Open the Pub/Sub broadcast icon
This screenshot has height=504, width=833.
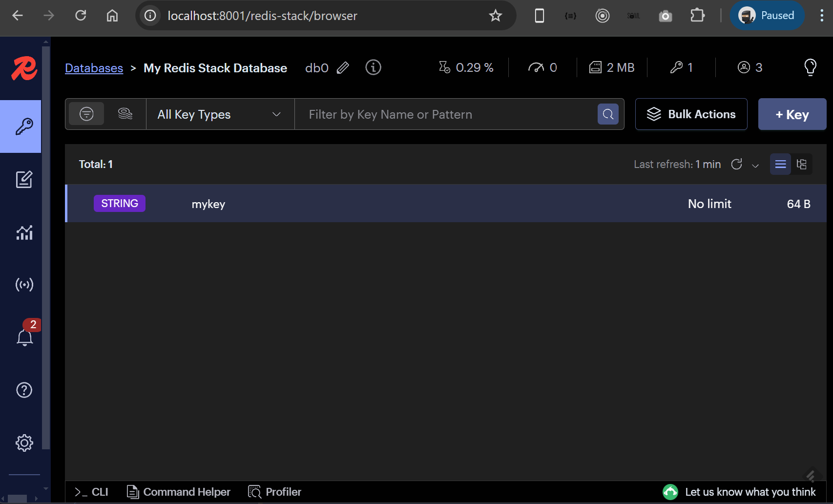pos(24,285)
